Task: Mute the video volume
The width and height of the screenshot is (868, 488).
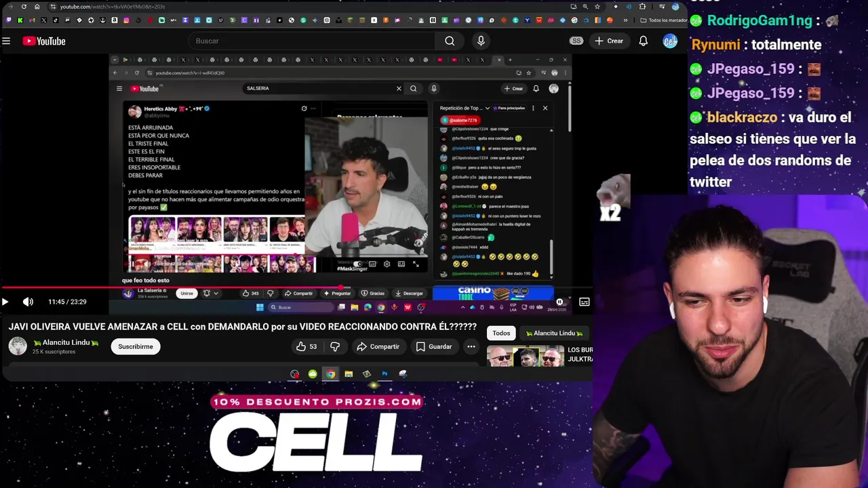Action: (28, 302)
